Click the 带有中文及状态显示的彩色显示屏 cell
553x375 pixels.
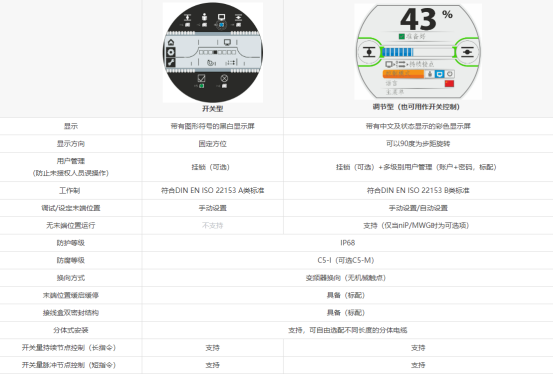[418, 126]
